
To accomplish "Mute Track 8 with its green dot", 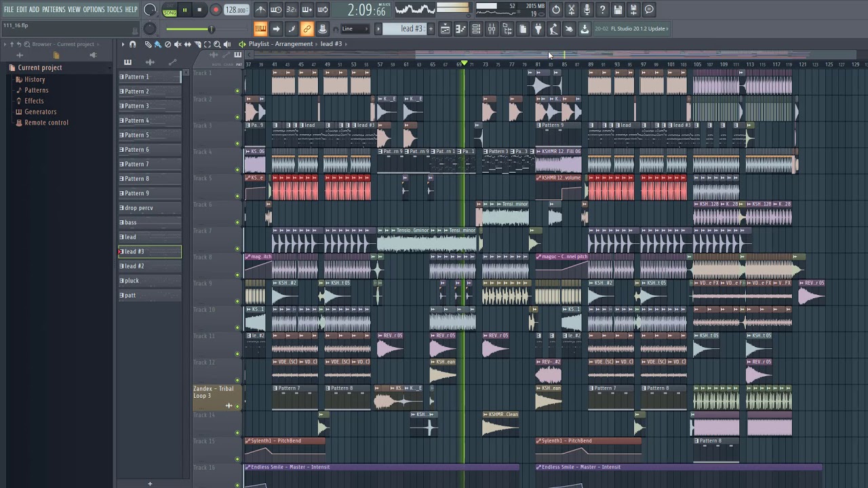I will click(x=237, y=275).
